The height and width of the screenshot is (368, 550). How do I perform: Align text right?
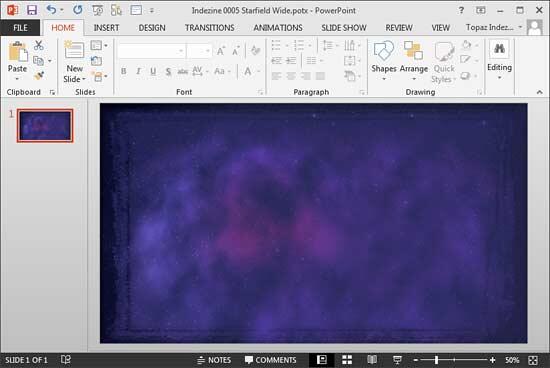pos(306,75)
